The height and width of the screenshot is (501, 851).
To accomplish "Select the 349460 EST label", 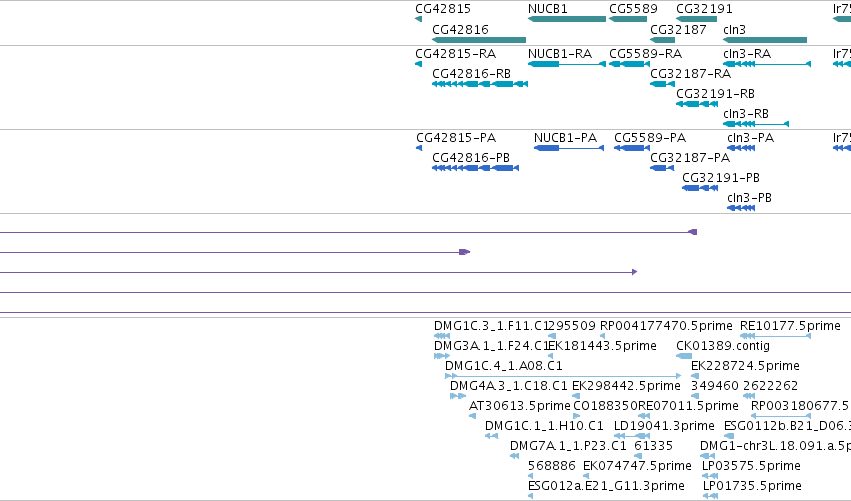I will (x=715, y=386).
